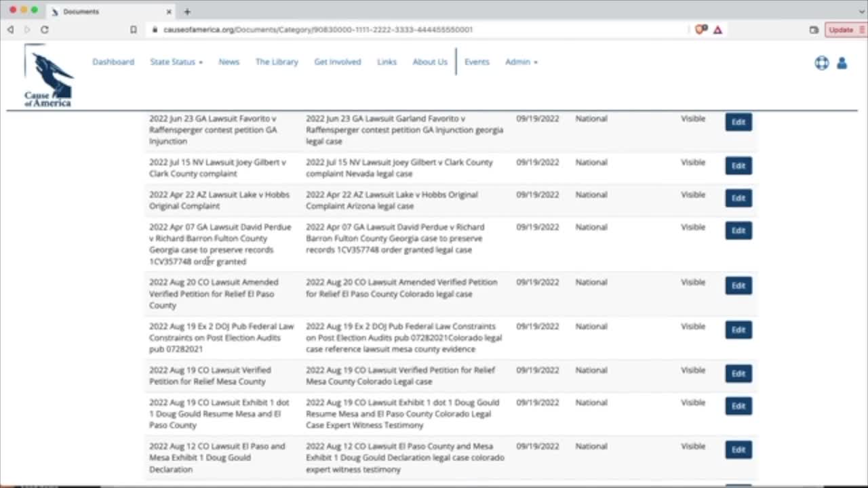Screen dimensions: 868x488
Task: Click 'National' in the Joey Gilbert row
Action: point(591,162)
